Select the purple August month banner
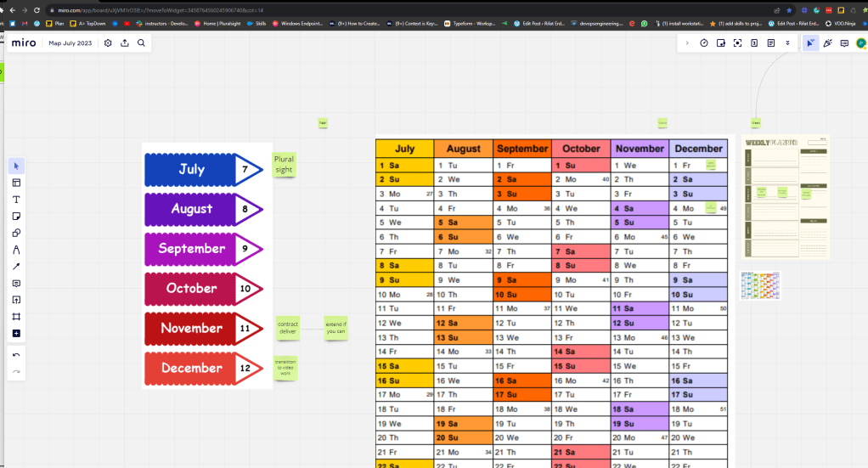868x468 pixels. [204, 209]
